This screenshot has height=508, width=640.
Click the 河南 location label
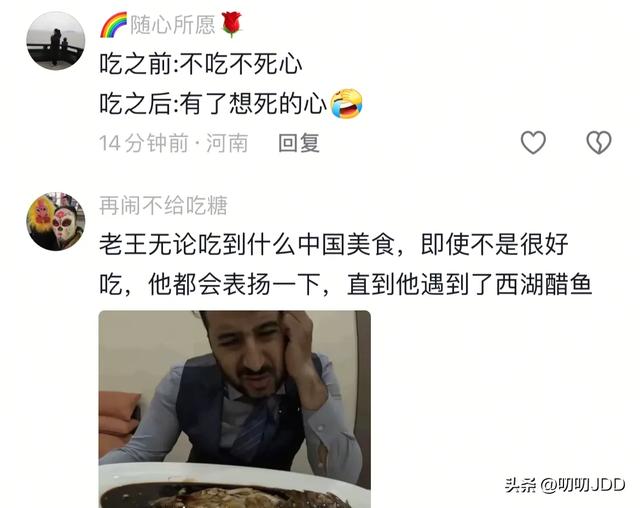tap(227, 143)
